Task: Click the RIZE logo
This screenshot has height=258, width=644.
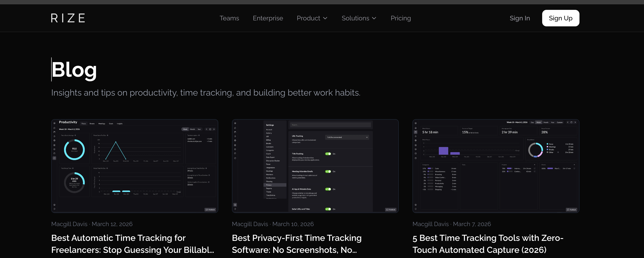Action: 68,18
